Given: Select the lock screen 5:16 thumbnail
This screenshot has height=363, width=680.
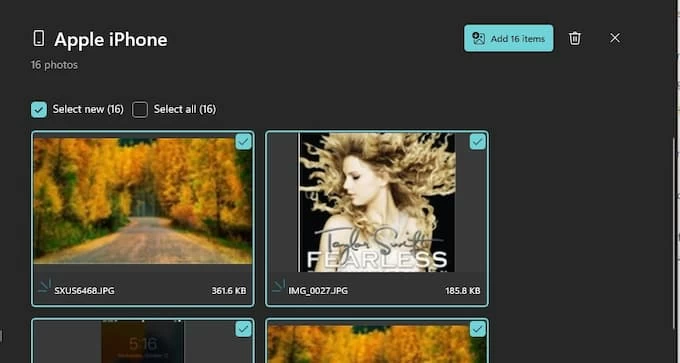Looking at the screenshot, I should pyautogui.click(x=143, y=342).
